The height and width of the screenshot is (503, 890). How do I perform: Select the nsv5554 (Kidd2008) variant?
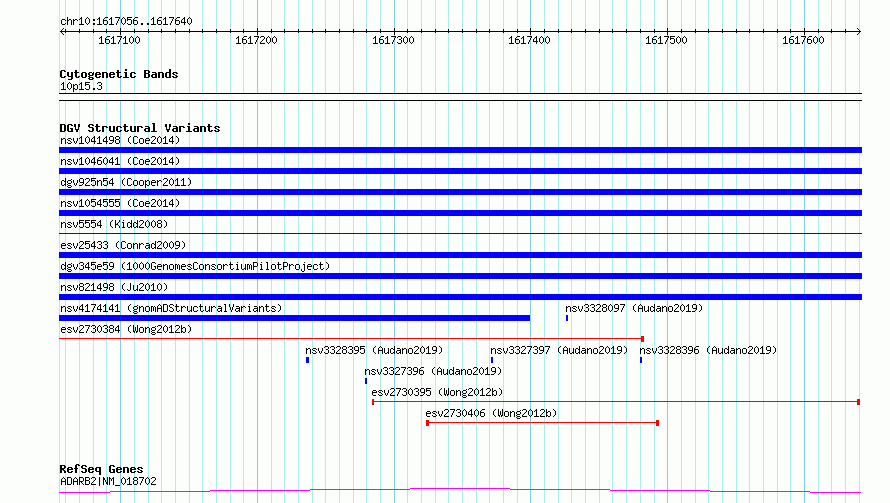coord(114,224)
